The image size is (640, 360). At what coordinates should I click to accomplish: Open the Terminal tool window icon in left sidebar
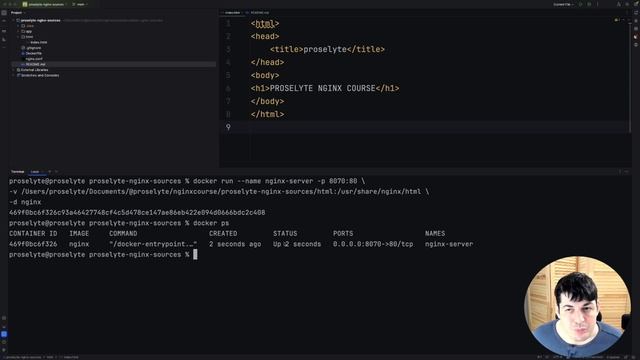[4, 334]
